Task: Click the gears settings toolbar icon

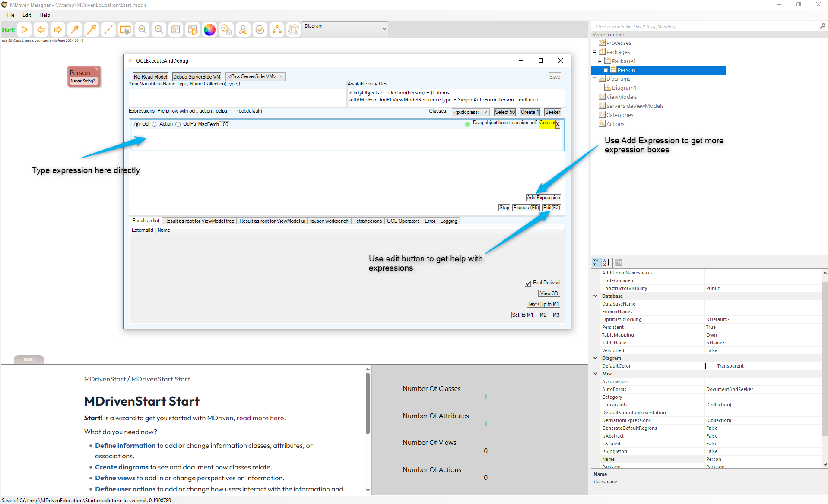Action: tap(226, 30)
